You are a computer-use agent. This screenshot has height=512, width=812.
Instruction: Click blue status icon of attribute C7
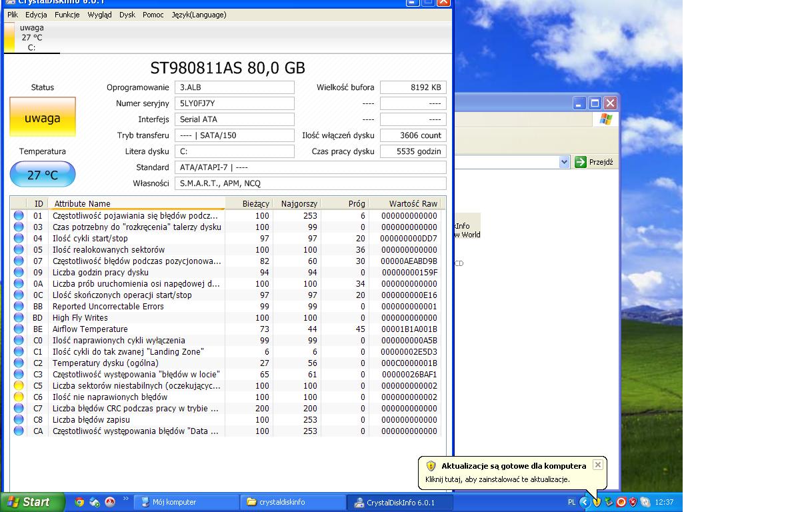click(19, 408)
